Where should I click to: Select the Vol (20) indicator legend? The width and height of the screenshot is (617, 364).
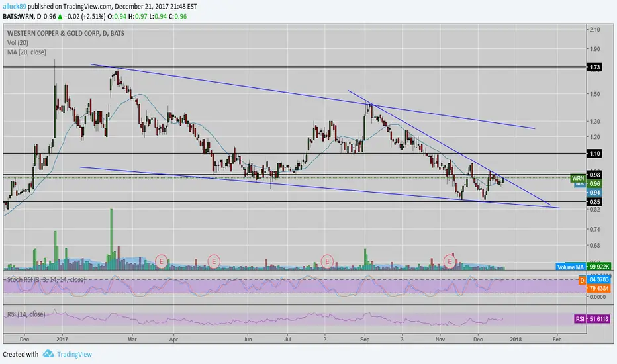pos(18,42)
